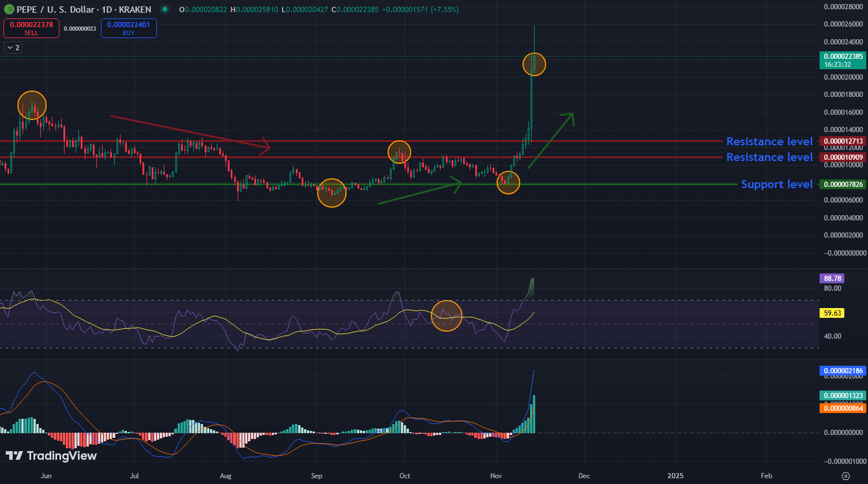Select the lower Resistance level text label
Screen dimensions: 868x484
769,157
